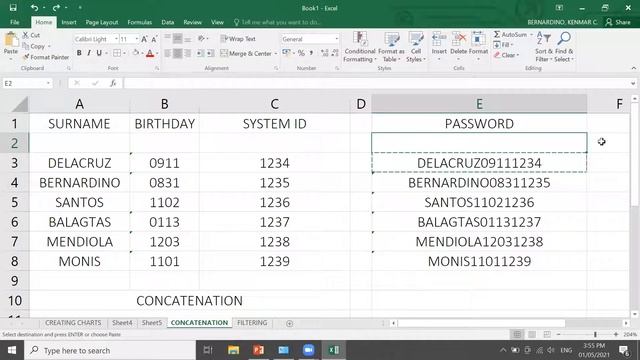This screenshot has width=640, height=360.
Task: Switch to the Review tab
Action: [192, 22]
